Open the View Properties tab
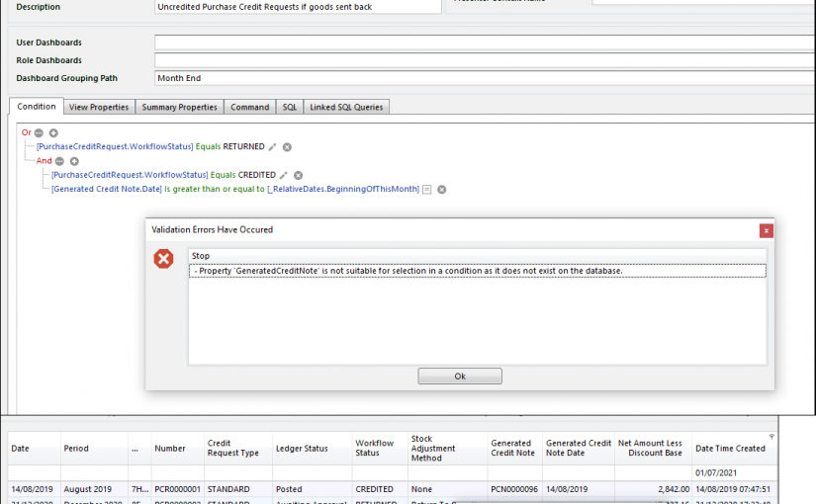The height and width of the screenshot is (504, 816). pyautogui.click(x=99, y=107)
